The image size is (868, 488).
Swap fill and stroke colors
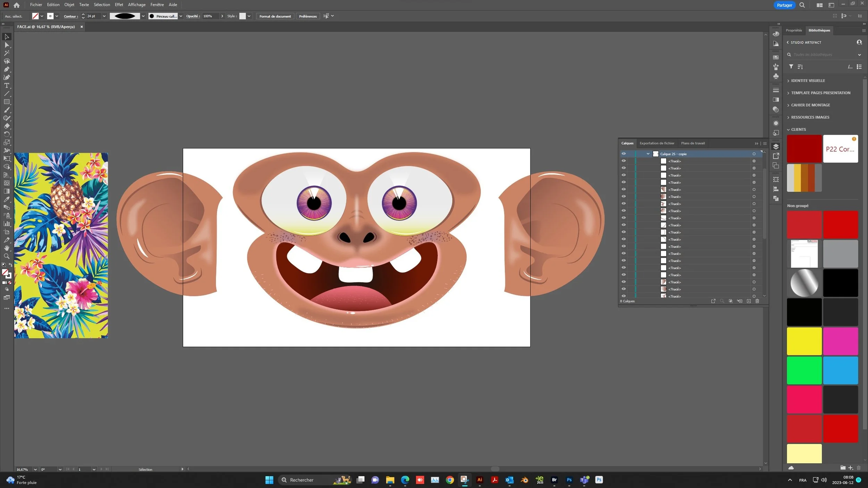coord(10,265)
